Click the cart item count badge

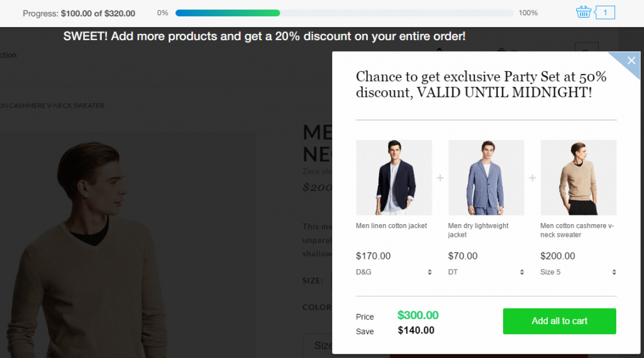pyautogui.click(x=605, y=12)
